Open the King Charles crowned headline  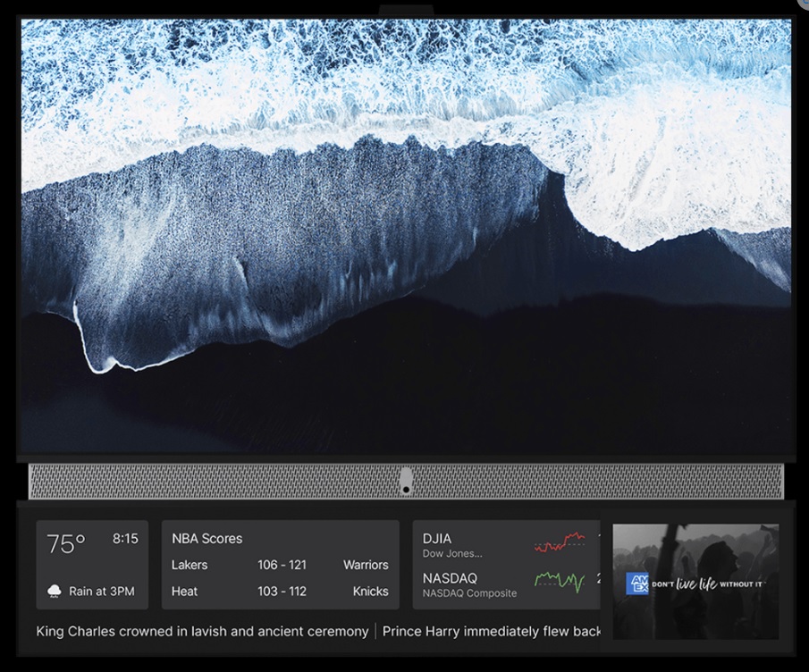tap(202, 631)
